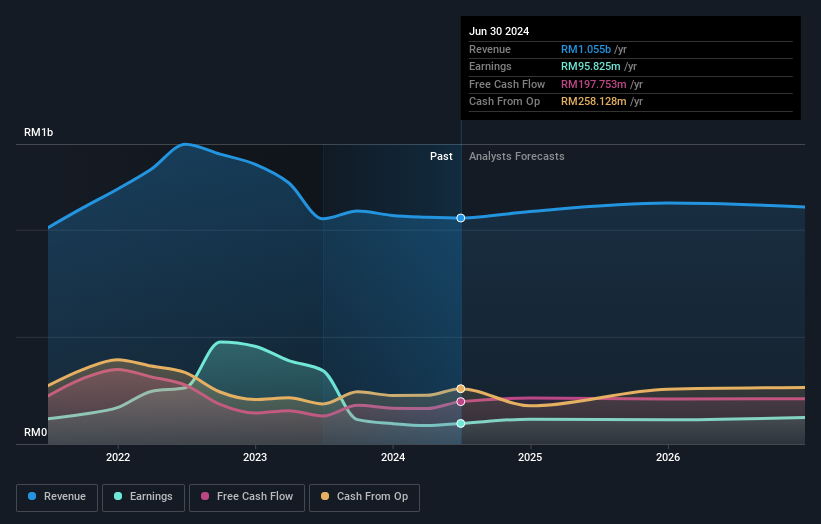This screenshot has height=524, width=821.
Task: Click the 2024 x-axis label
Action: [393, 457]
